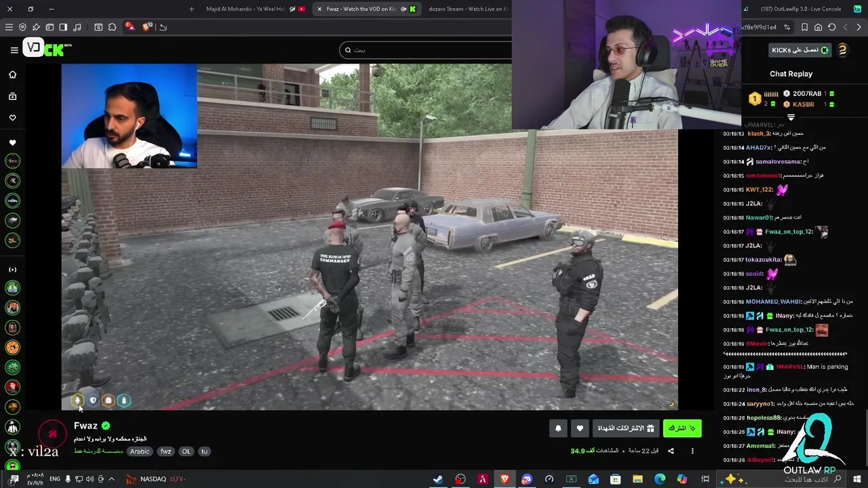Click username MOHAMED_WAHBI in chat replay

coord(773,302)
